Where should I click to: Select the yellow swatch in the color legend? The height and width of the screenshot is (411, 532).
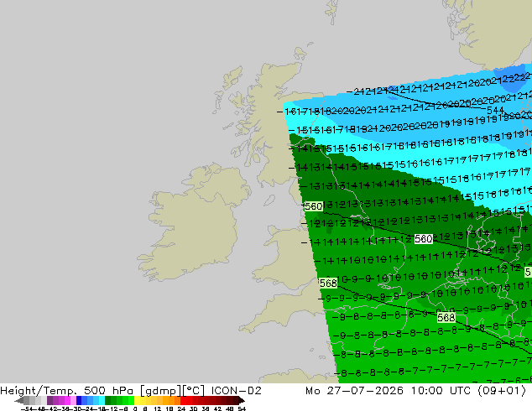point(137,400)
